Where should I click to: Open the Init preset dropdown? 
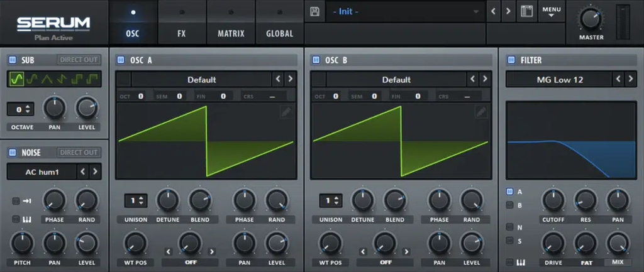click(406, 11)
